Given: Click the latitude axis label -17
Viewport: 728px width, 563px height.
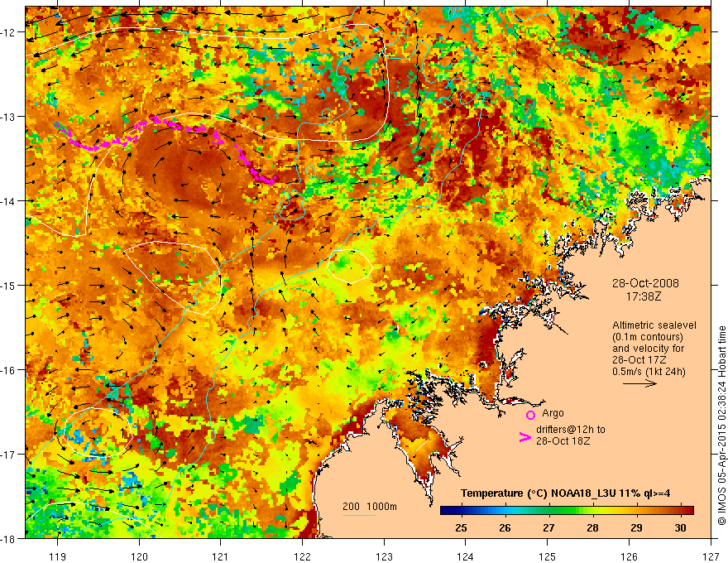Looking at the screenshot, I should tap(8, 454).
